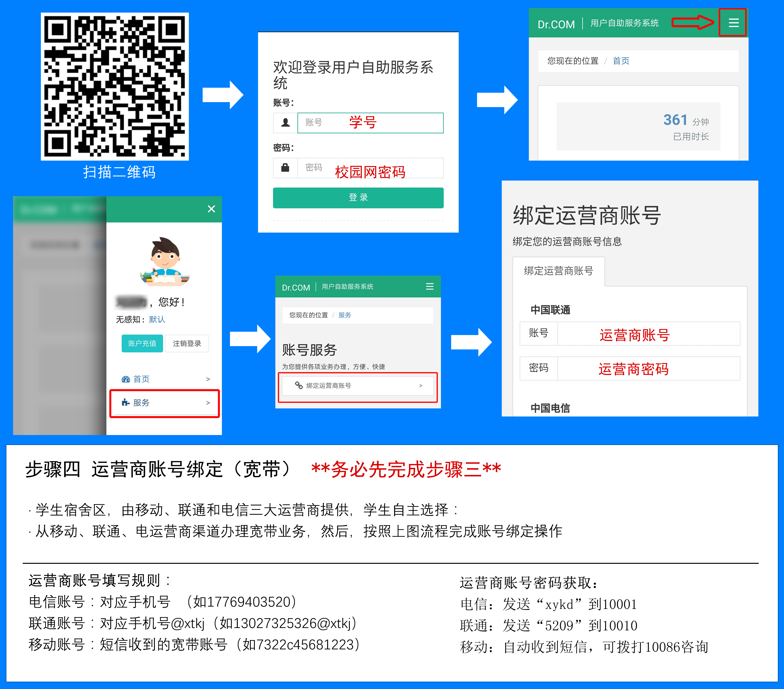Click the 默认 link after 无感知
The width and height of the screenshot is (784, 689).
pos(157,320)
